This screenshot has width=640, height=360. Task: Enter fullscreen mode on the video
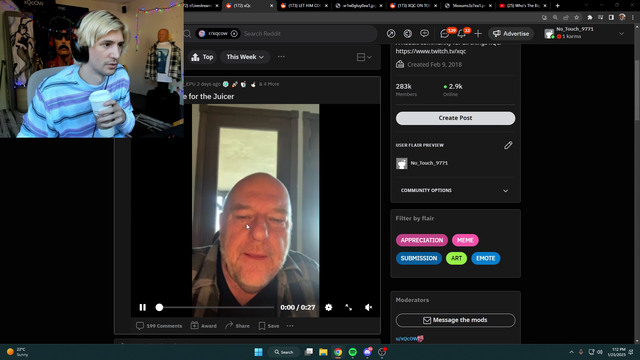[x=349, y=307]
